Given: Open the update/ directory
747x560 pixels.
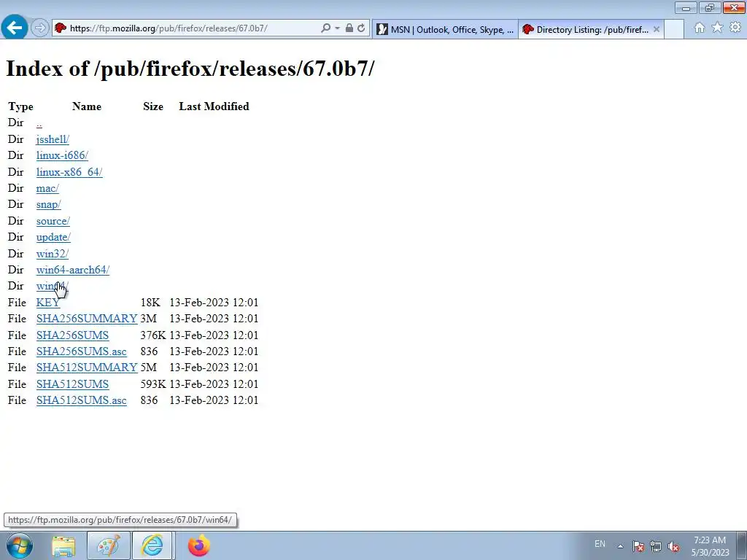Looking at the screenshot, I should 53,237.
